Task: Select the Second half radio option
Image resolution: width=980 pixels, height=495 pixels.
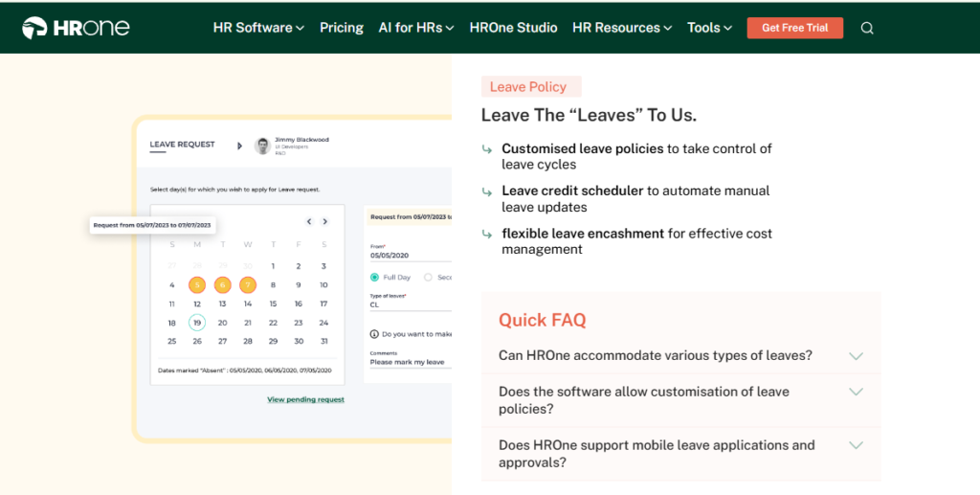Action: (428, 277)
